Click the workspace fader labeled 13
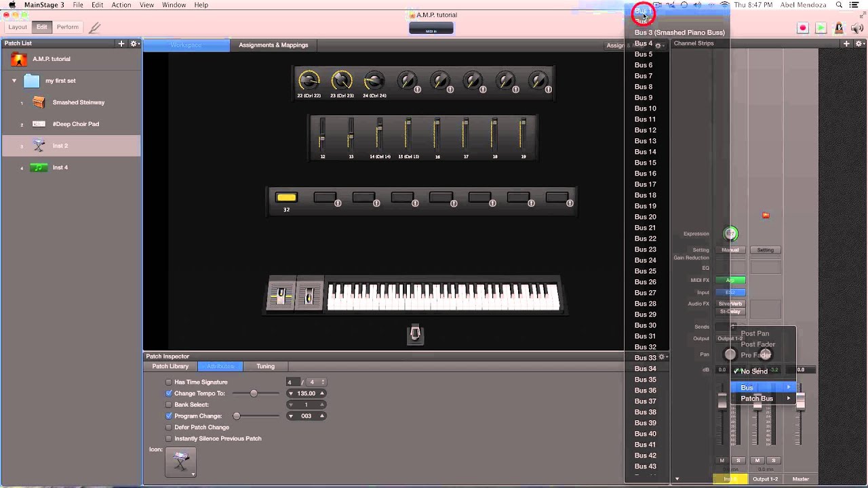Image resolution: width=868 pixels, height=488 pixels. [351, 138]
